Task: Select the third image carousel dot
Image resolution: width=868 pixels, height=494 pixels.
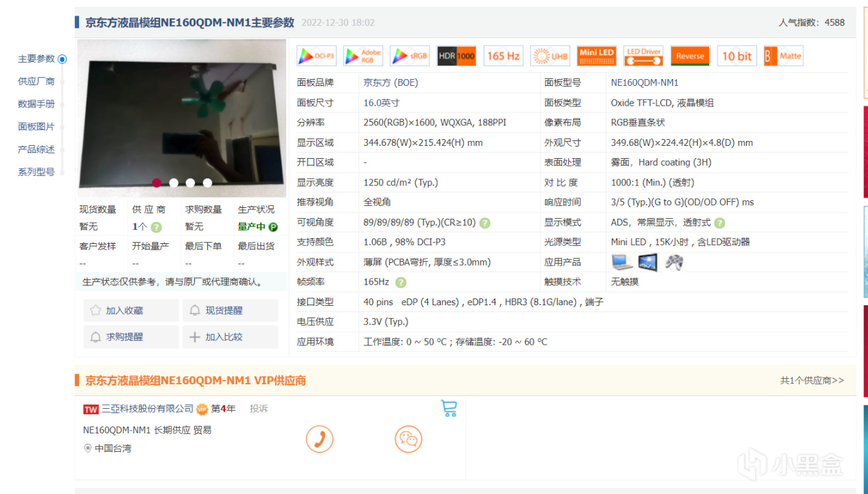Action: pyautogui.click(x=191, y=183)
